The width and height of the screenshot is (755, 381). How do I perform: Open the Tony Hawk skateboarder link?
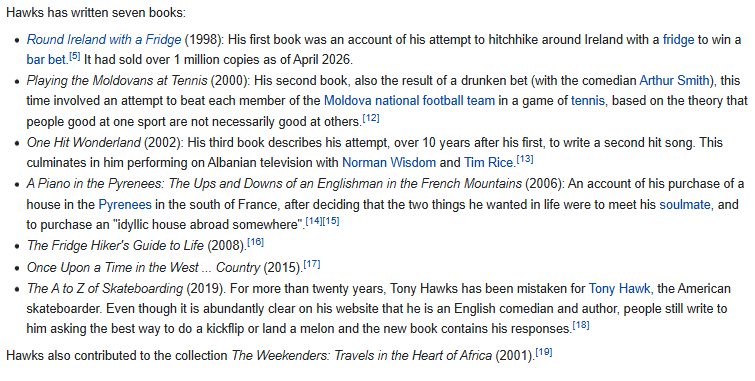[619, 289]
